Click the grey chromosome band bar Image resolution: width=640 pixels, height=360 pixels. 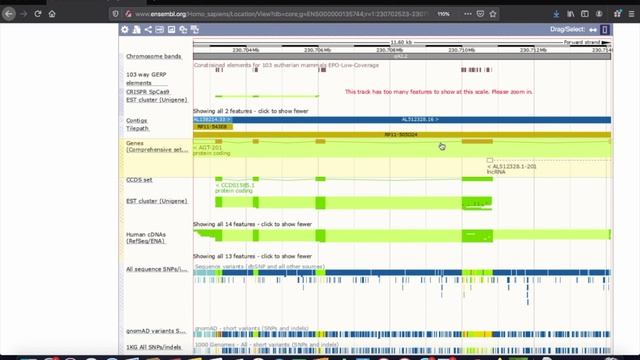point(402,56)
